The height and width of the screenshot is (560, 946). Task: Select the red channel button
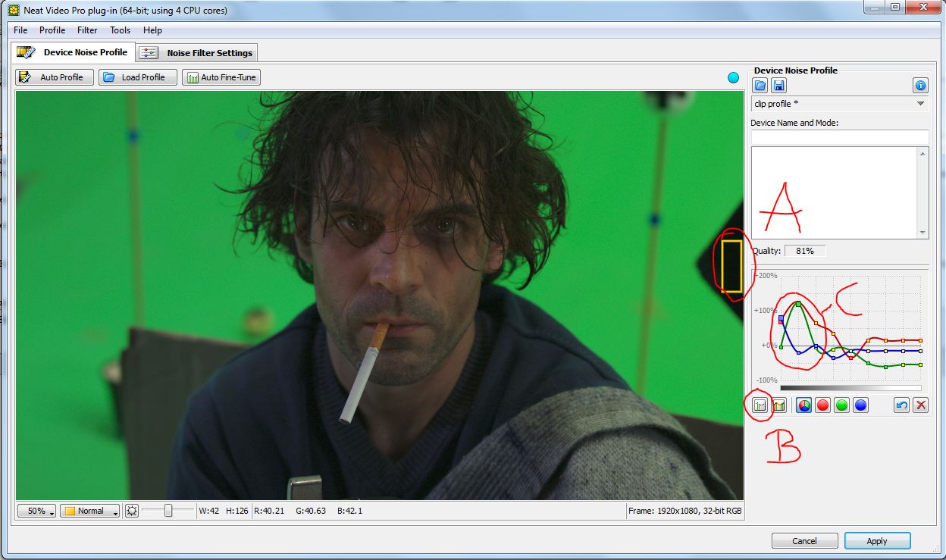pos(822,405)
